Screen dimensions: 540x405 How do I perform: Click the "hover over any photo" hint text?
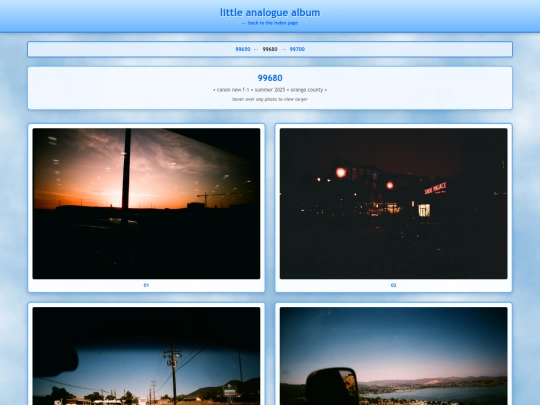(270, 99)
